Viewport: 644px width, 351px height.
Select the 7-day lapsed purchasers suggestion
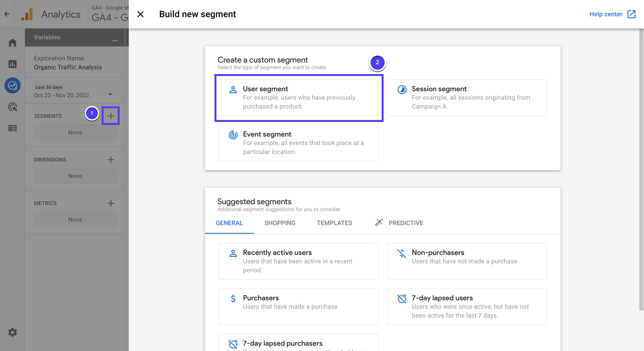tap(298, 342)
